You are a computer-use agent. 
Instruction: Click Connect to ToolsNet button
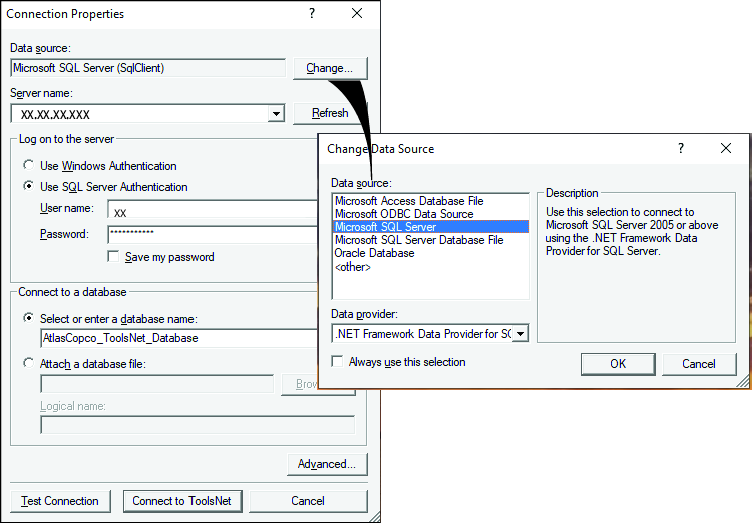182,501
